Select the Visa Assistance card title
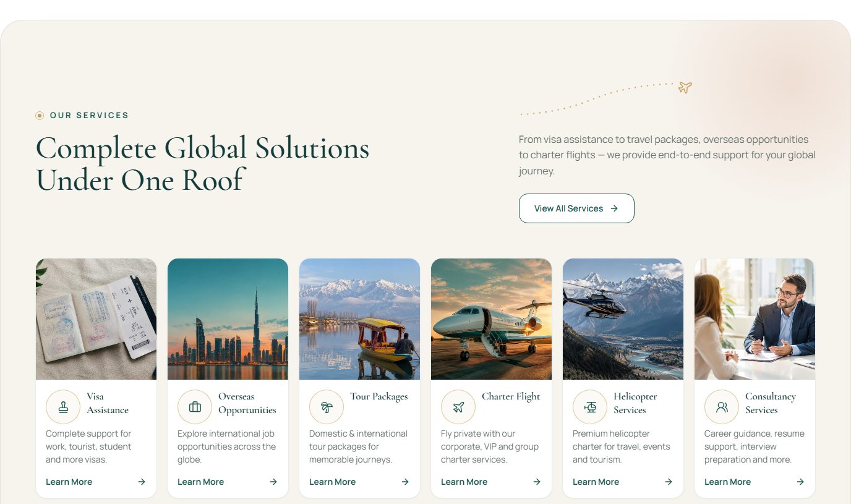The image size is (851, 504). (x=108, y=403)
